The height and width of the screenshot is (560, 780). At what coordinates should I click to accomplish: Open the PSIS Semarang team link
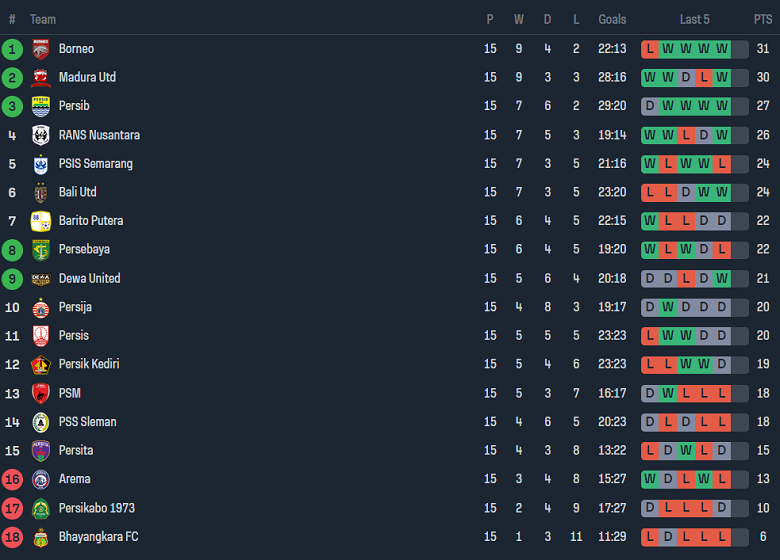point(95,164)
